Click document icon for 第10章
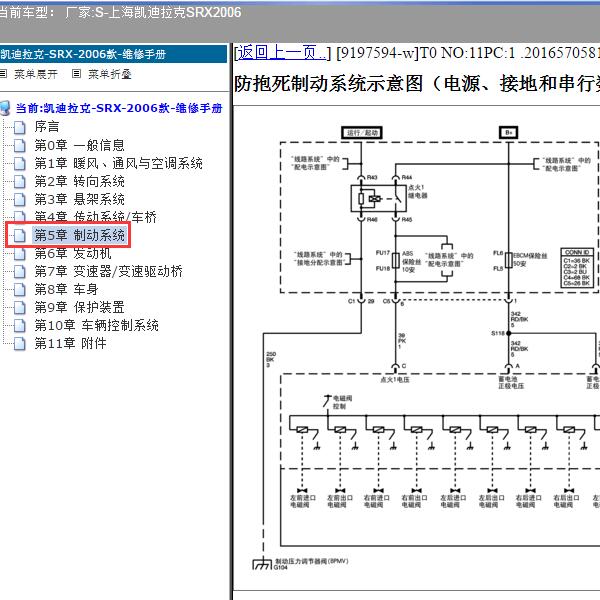 coord(20,326)
